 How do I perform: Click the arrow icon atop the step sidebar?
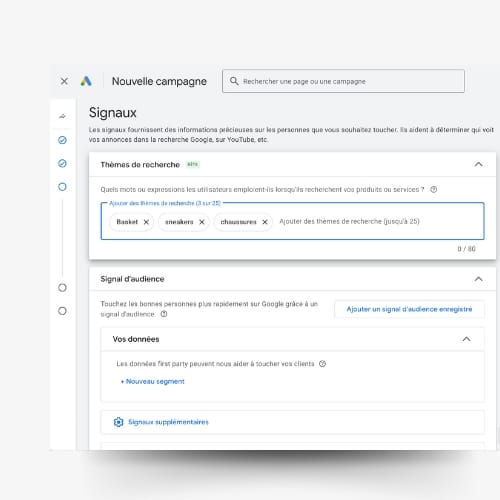click(62, 116)
